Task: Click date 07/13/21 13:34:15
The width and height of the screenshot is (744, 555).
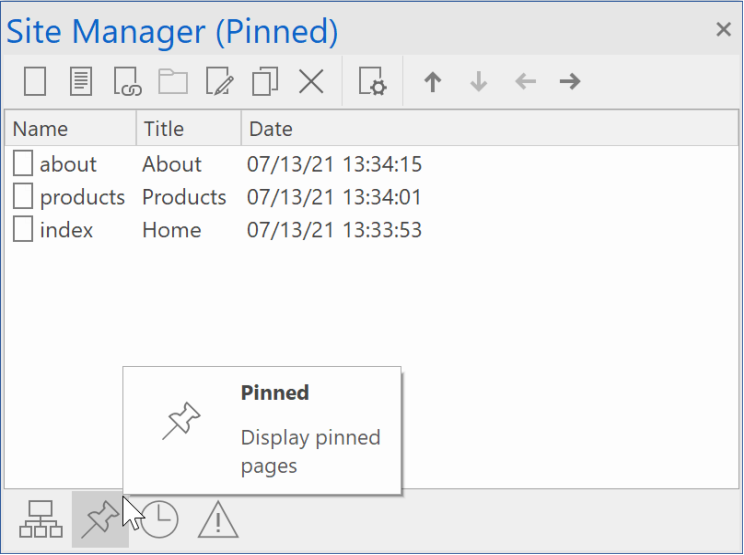Action: pyautogui.click(x=334, y=164)
